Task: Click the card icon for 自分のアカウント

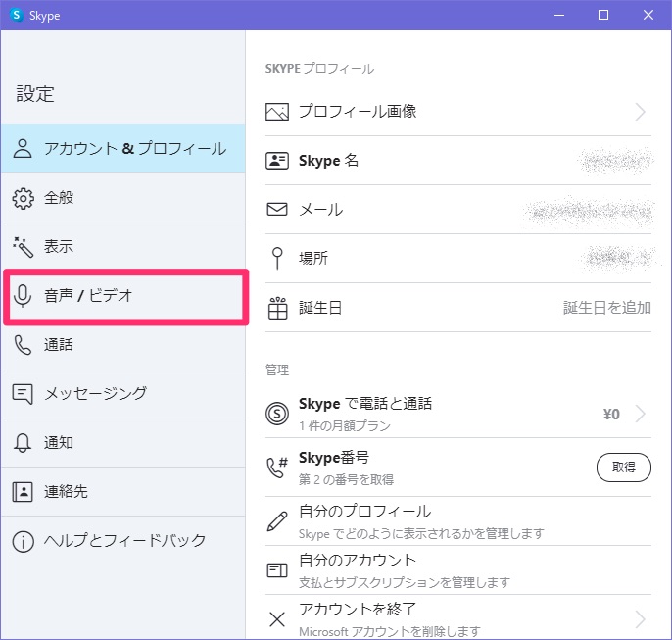Action: [x=277, y=570]
